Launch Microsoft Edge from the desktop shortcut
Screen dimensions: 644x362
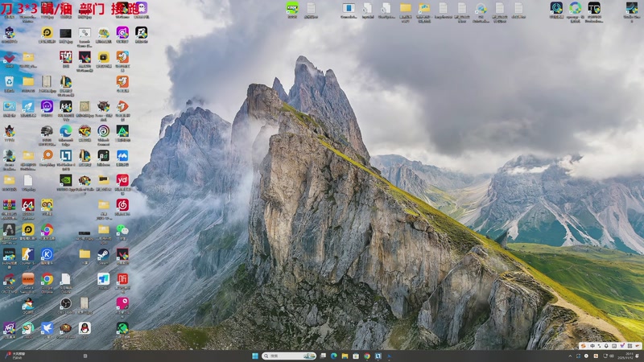[x=66, y=131]
